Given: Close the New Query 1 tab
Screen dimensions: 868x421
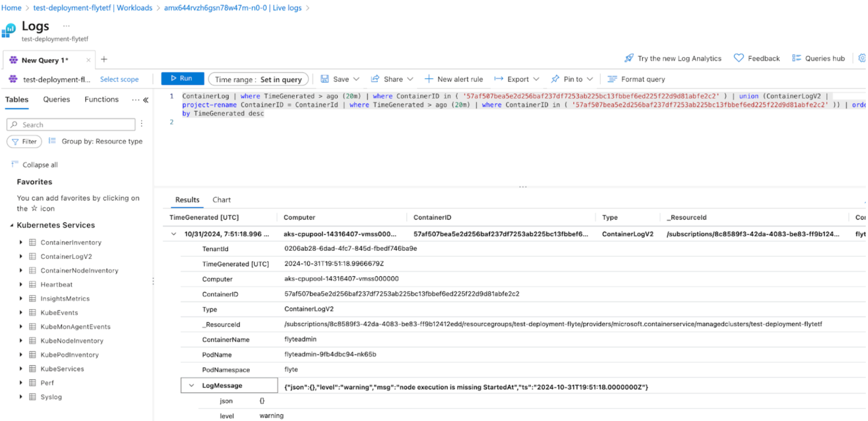Looking at the screenshot, I should tap(88, 60).
